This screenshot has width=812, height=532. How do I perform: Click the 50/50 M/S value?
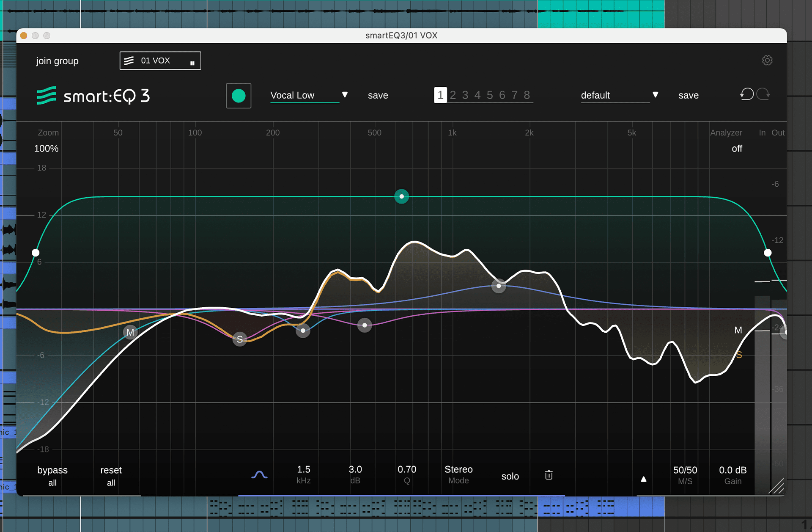(x=685, y=470)
